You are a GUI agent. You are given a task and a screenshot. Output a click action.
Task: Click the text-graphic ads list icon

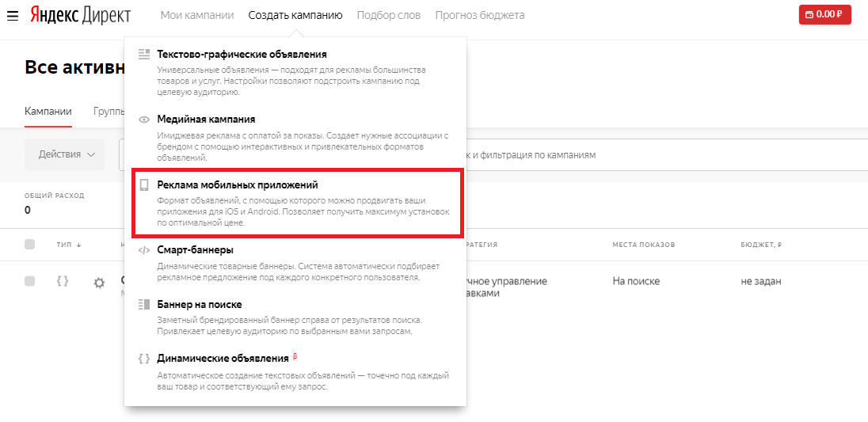click(x=144, y=54)
